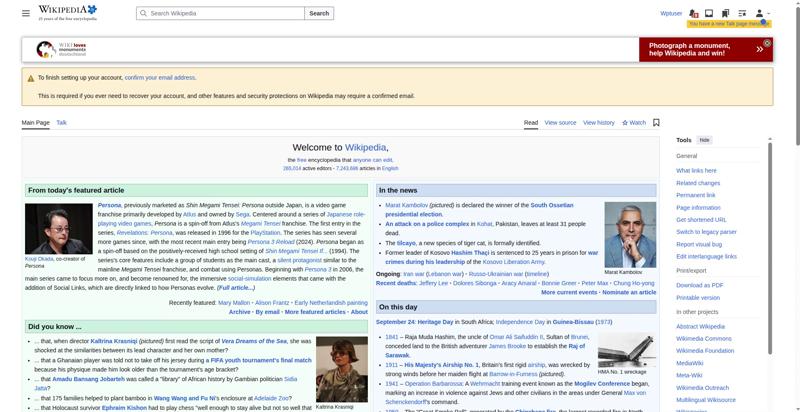Hide the Tools sidebar
Screen dimensions: 800x412
point(704,140)
